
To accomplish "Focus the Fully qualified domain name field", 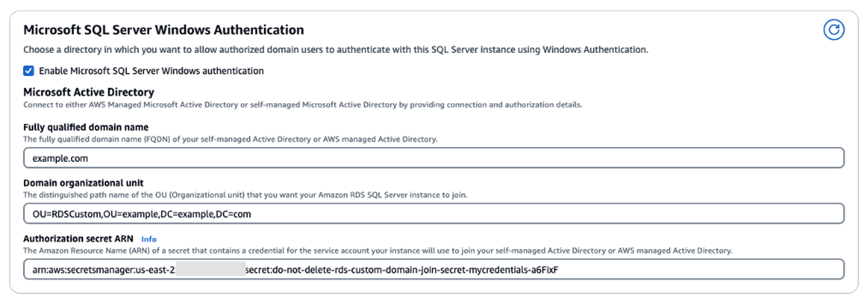I will click(x=433, y=158).
